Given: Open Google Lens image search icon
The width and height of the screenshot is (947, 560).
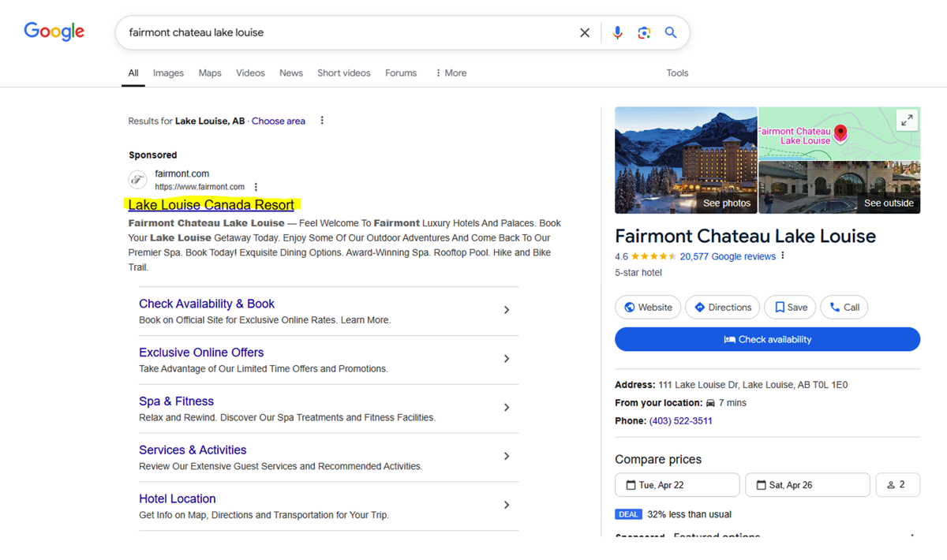Looking at the screenshot, I should (x=644, y=32).
